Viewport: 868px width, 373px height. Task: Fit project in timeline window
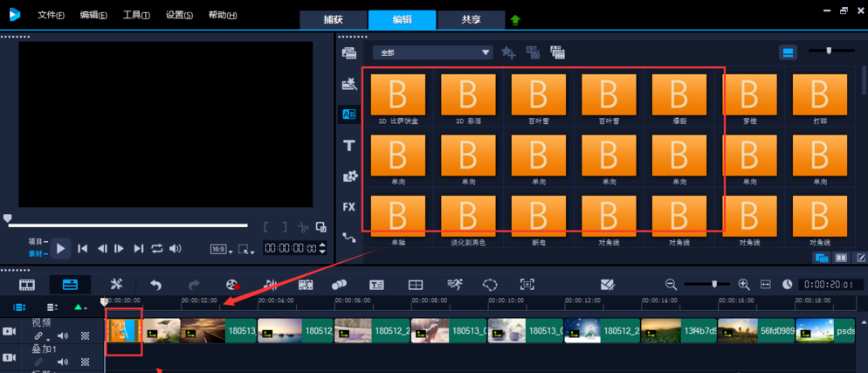766,285
